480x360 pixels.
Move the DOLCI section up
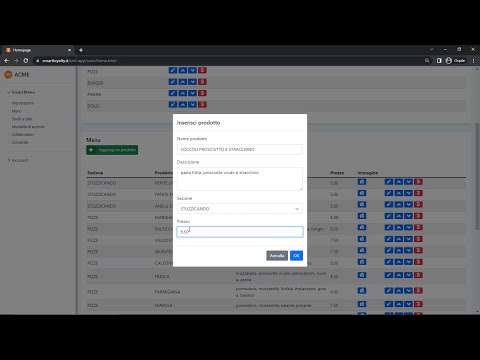pyautogui.click(x=183, y=105)
